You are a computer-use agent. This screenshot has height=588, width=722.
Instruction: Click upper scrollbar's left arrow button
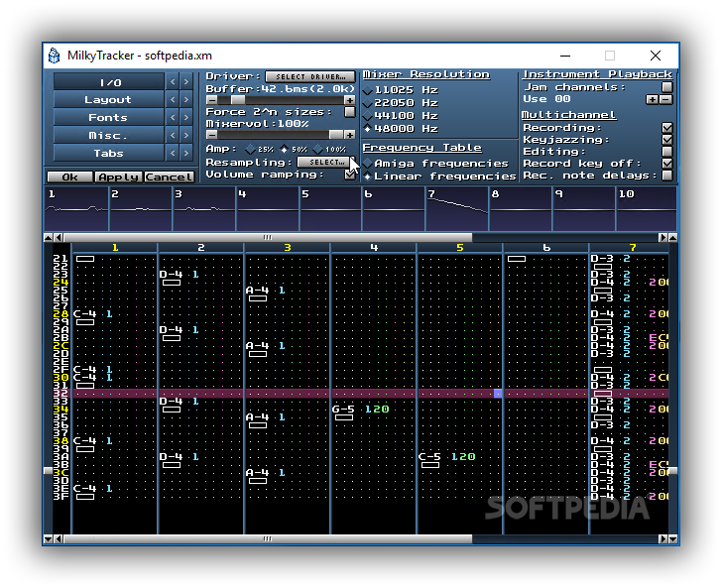(x=59, y=238)
